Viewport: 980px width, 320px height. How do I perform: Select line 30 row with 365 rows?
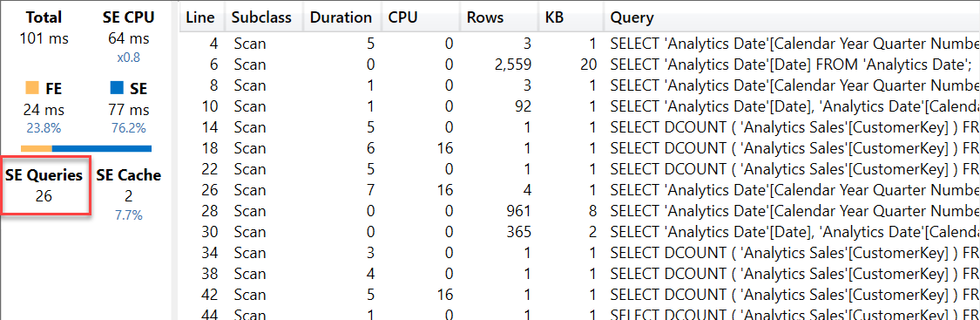pyautogui.click(x=579, y=232)
